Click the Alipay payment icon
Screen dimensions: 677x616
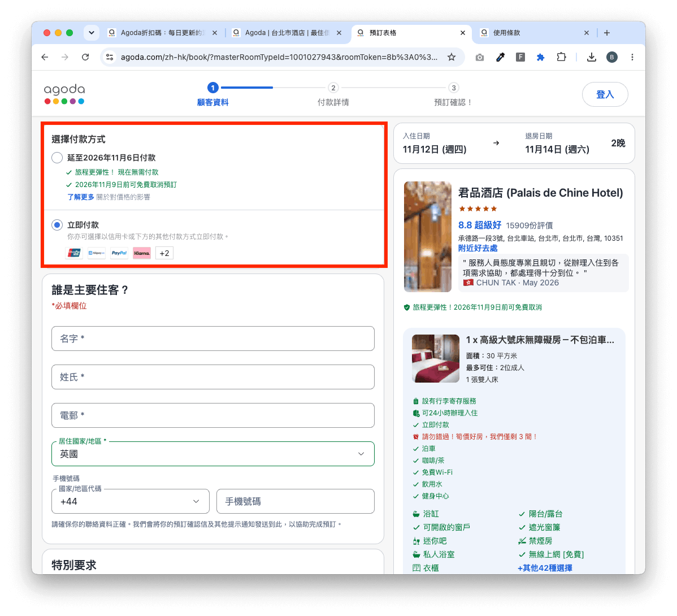96,253
